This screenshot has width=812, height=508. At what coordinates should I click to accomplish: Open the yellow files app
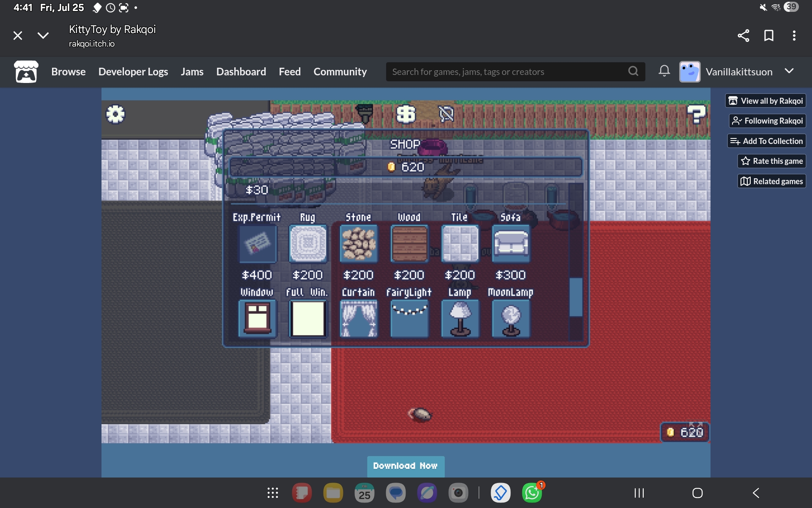point(333,493)
